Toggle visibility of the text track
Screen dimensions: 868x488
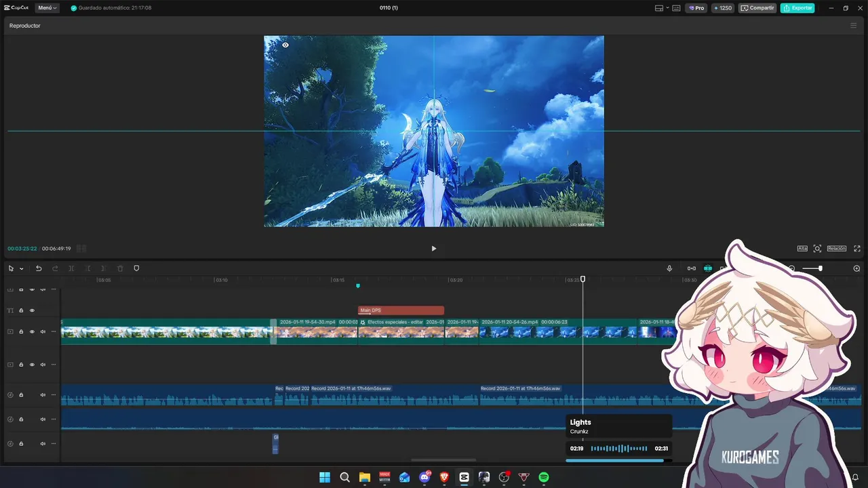[32, 310]
